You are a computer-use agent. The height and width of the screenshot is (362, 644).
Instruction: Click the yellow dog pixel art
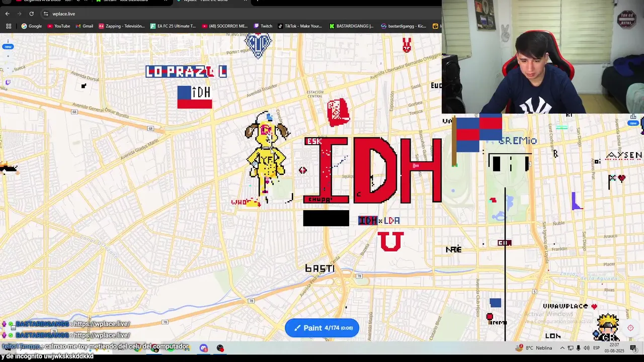click(x=267, y=157)
